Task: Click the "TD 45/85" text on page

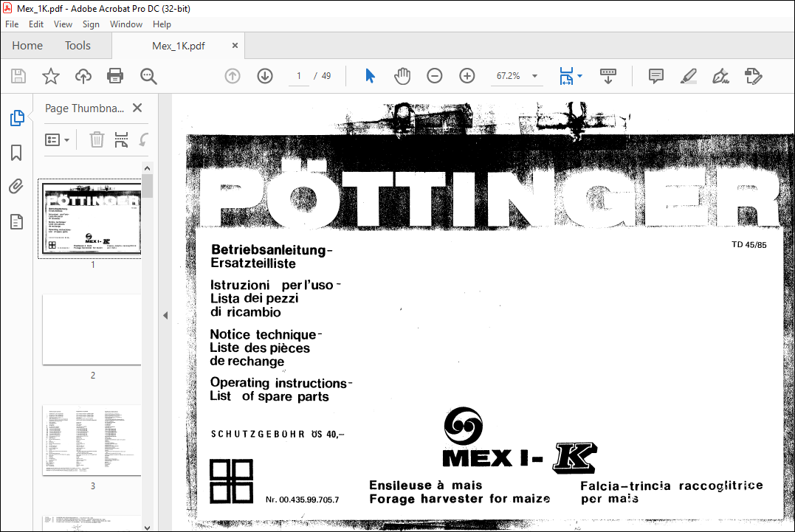Action: pos(748,245)
